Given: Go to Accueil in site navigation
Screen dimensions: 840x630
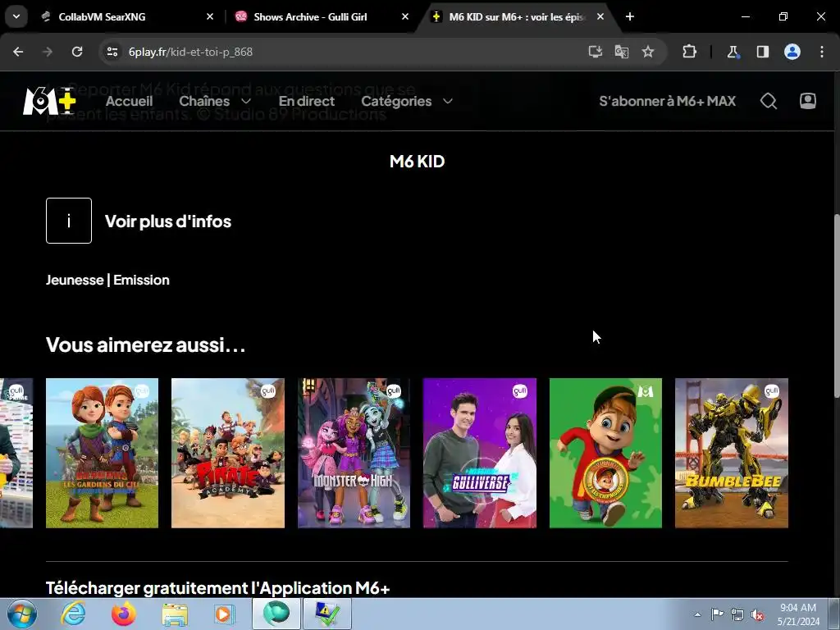Looking at the screenshot, I should coord(129,101).
